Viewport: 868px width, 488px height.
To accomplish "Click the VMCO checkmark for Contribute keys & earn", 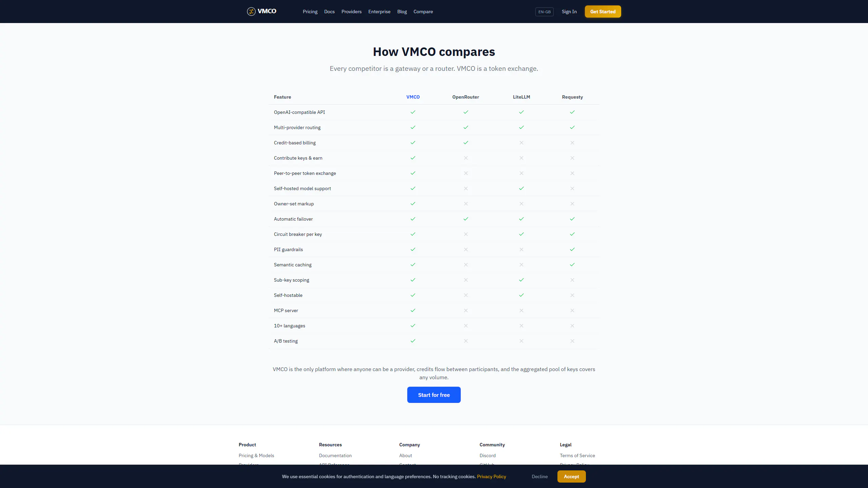I will click(413, 158).
